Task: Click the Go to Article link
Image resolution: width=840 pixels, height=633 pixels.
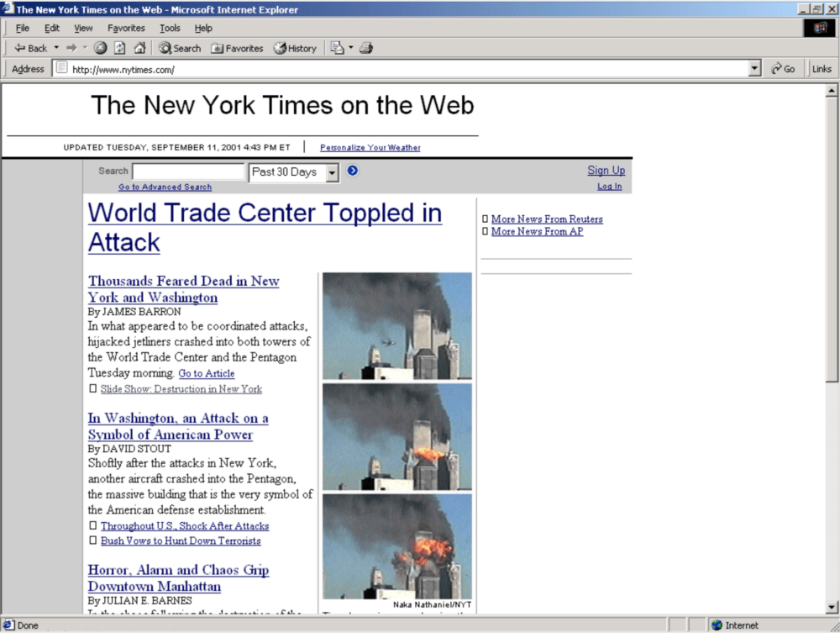Action: pos(207,373)
